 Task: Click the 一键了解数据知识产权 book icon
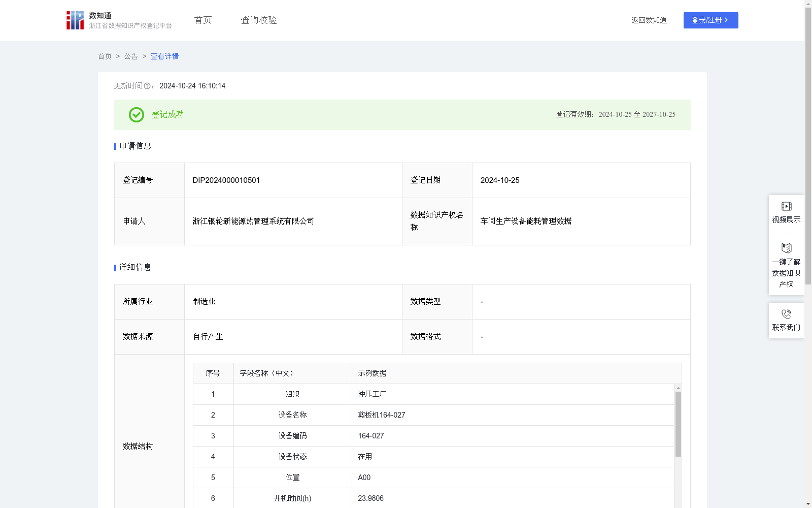(786, 248)
